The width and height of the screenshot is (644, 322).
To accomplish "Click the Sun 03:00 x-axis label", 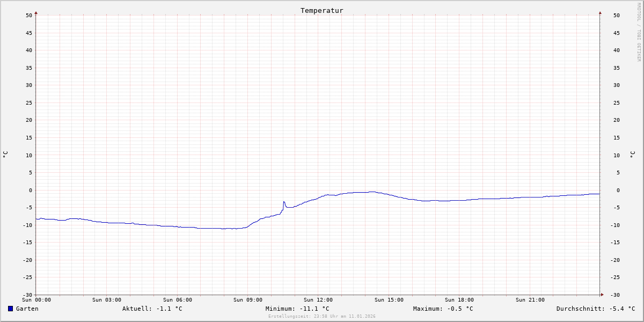I will pyautogui.click(x=107, y=300).
